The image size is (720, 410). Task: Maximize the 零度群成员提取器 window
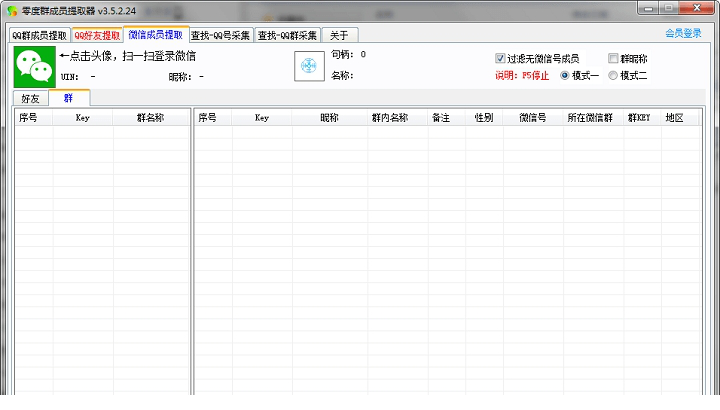tap(669, 8)
